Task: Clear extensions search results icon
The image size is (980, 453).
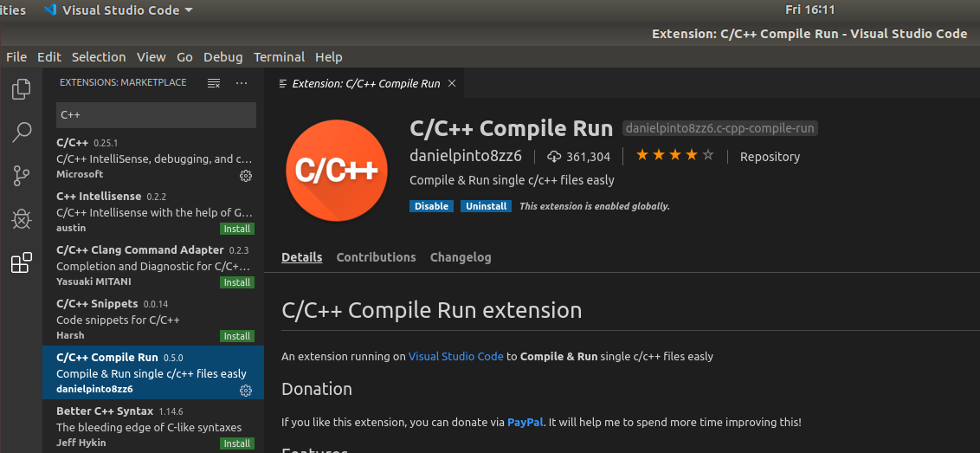Action: click(214, 82)
